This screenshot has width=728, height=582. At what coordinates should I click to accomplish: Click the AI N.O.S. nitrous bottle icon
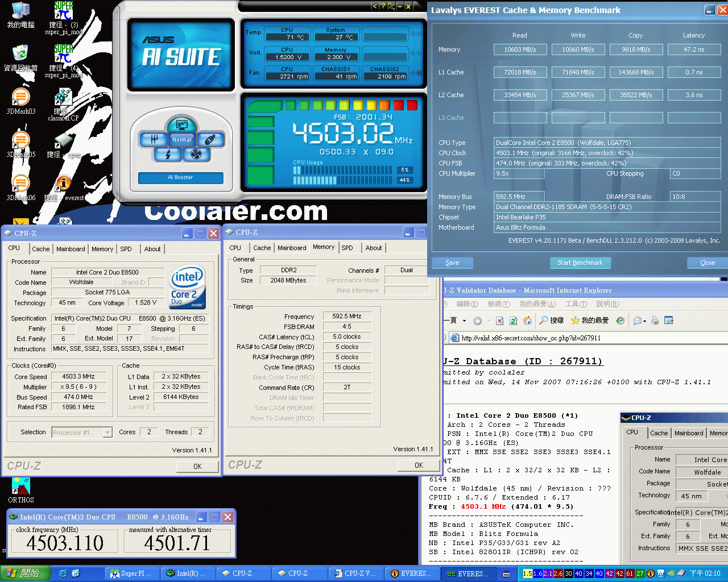coord(209,139)
